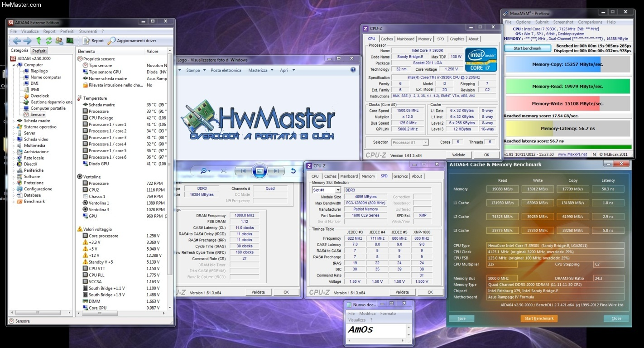
Task: Start slideshow in Windows photo viewer
Action: coord(260,171)
